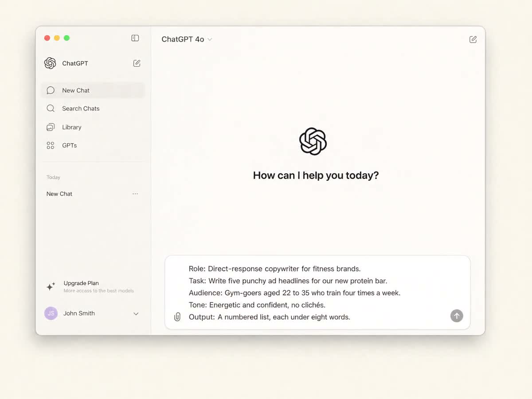Click the speech bubble New Chat icon
The height and width of the screenshot is (399, 532).
click(51, 90)
